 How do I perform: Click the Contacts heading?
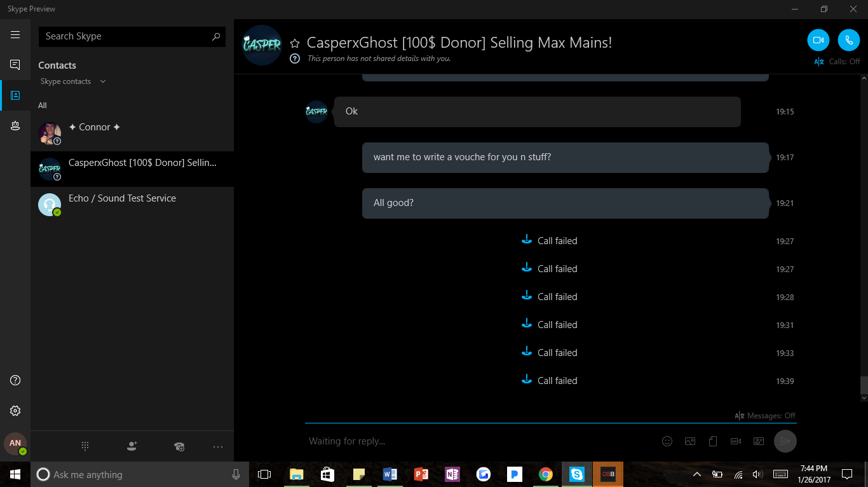click(57, 65)
